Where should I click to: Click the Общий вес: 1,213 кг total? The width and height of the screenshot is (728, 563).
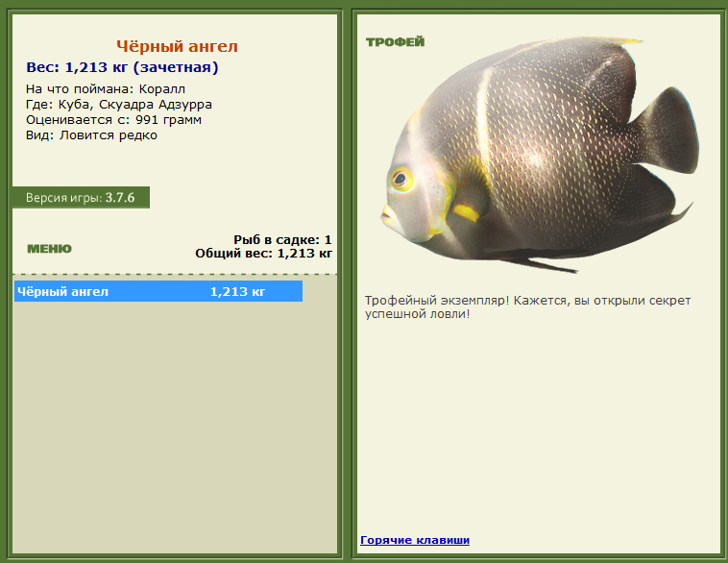pyautogui.click(x=263, y=254)
